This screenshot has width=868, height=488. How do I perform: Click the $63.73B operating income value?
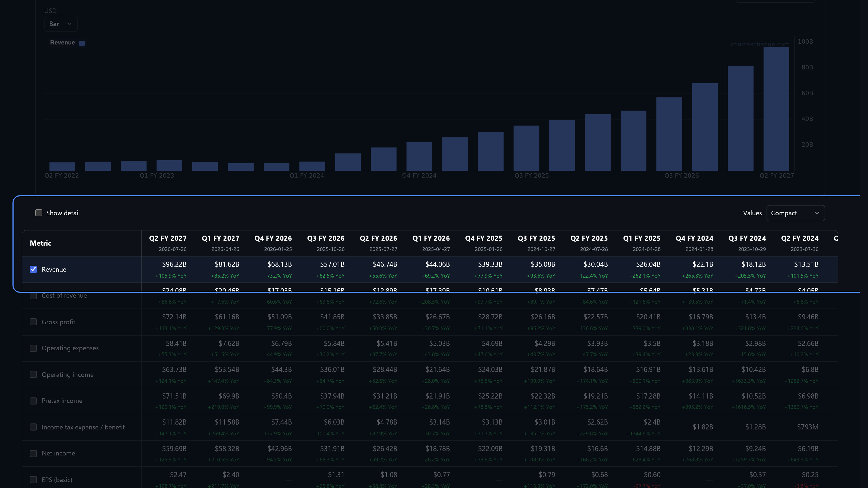[174, 370]
